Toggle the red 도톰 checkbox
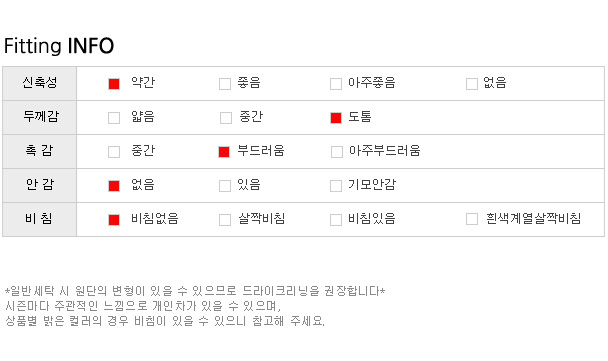The image size is (608, 361). pyautogui.click(x=336, y=118)
